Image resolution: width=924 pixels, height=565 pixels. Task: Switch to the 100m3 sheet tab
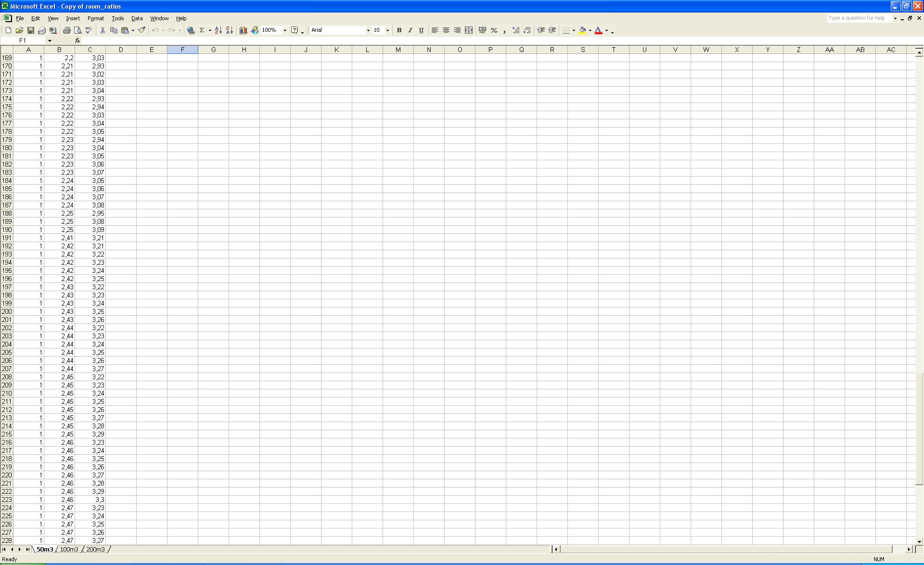click(69, 549)
